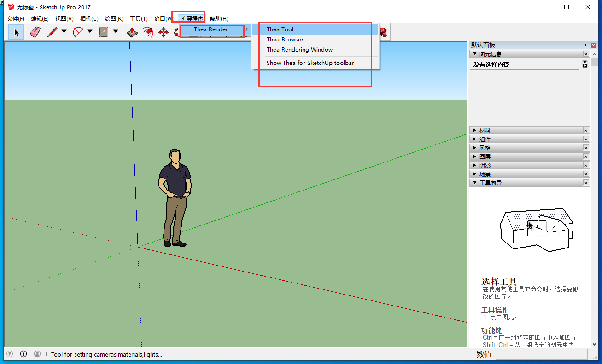
Task: Close the 组件 panel
Action: (586, 139)
